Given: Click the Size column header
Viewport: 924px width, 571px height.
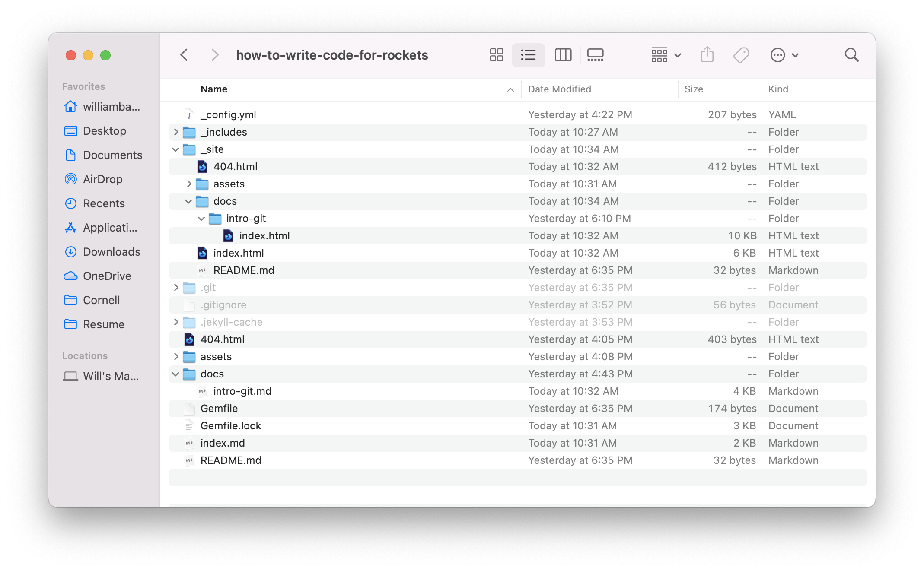Looking at the screenshot, I should pyautogui.click(x=694, y=89).
